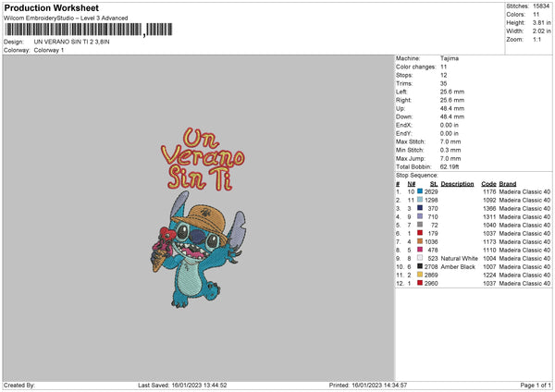Click the "Production Worksheet" title

pos(51,7)
